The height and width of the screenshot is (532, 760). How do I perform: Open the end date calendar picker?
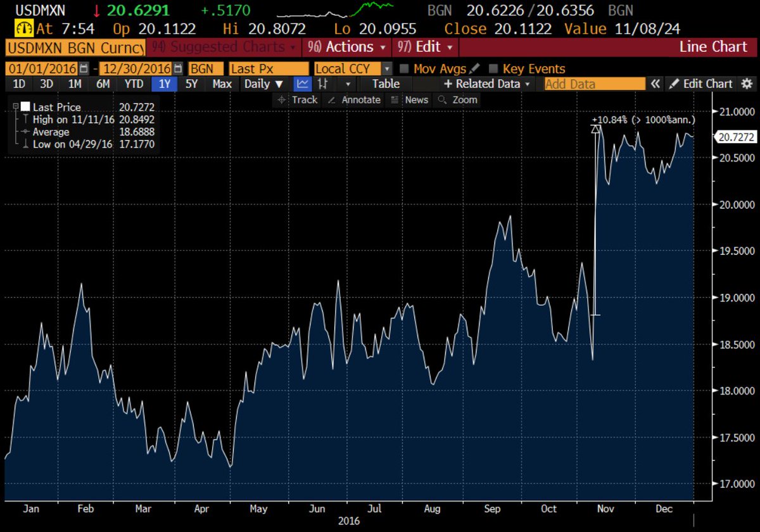coord(178,69)
